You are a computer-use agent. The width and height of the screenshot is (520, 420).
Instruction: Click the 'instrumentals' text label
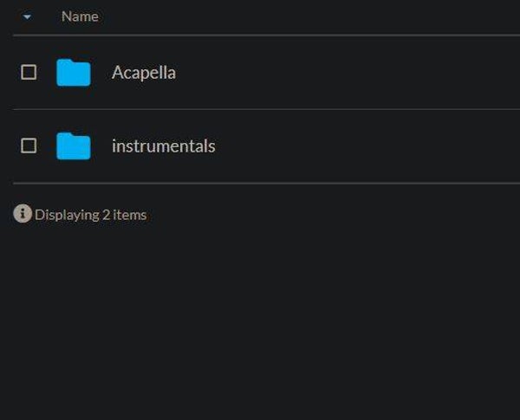click(x=163, y=146)
